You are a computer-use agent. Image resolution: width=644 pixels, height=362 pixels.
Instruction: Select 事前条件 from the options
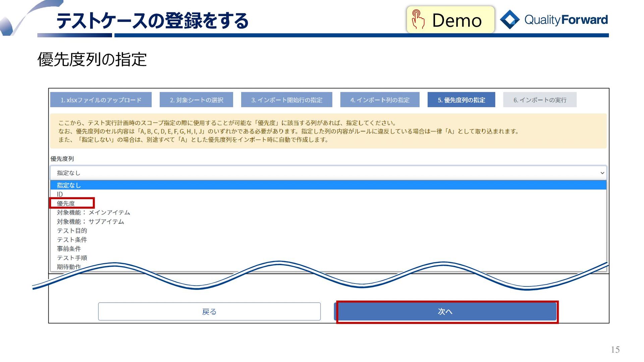point(69,249)
